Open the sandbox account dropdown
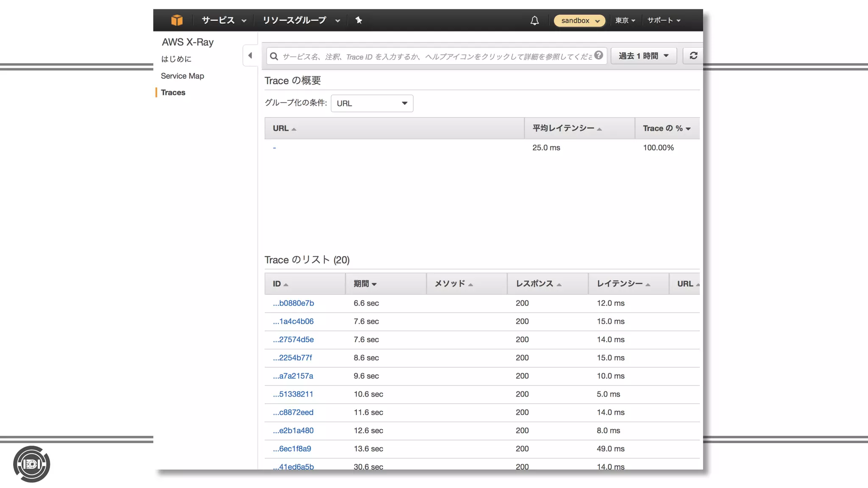 point(579,20)
